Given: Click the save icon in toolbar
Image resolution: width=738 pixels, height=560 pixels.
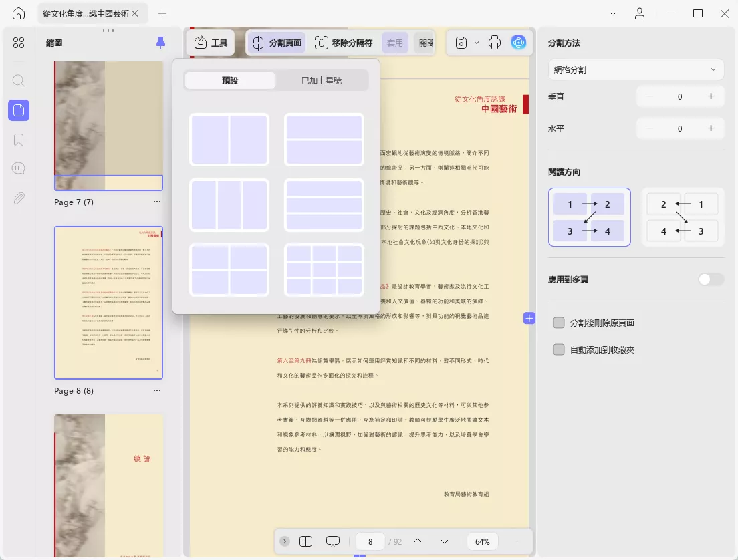Looking at the screenshot, I should (461, 43).
